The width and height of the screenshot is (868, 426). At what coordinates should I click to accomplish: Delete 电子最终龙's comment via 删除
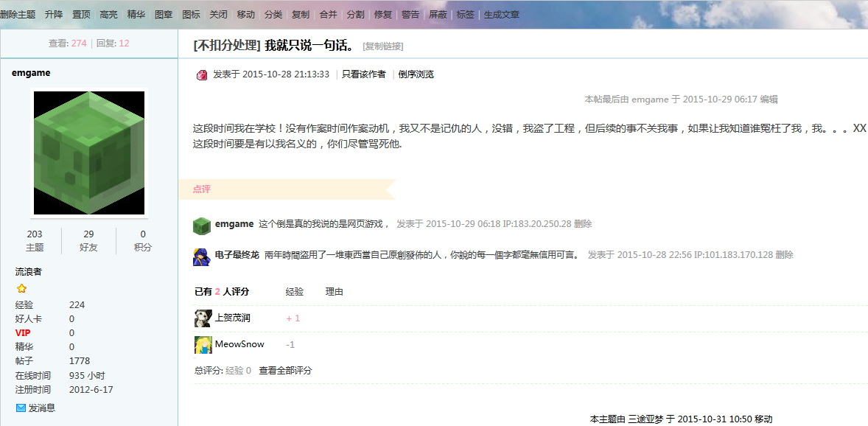pos(785,255)
